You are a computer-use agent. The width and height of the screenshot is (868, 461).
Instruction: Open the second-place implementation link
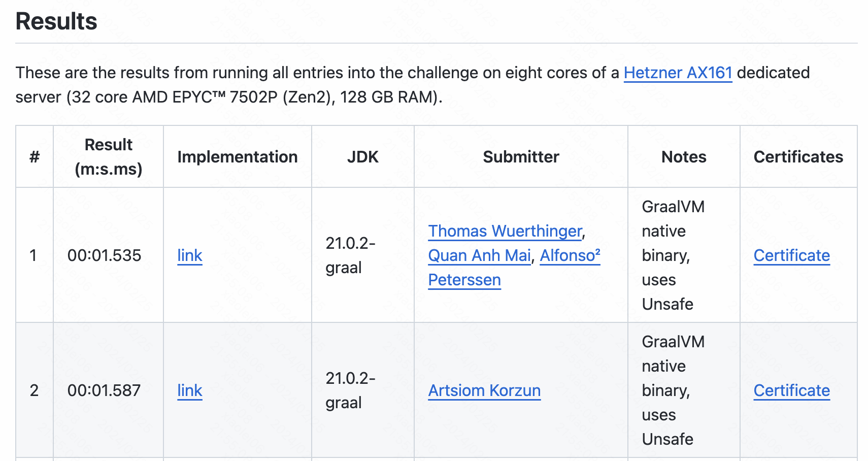(190, 390)
